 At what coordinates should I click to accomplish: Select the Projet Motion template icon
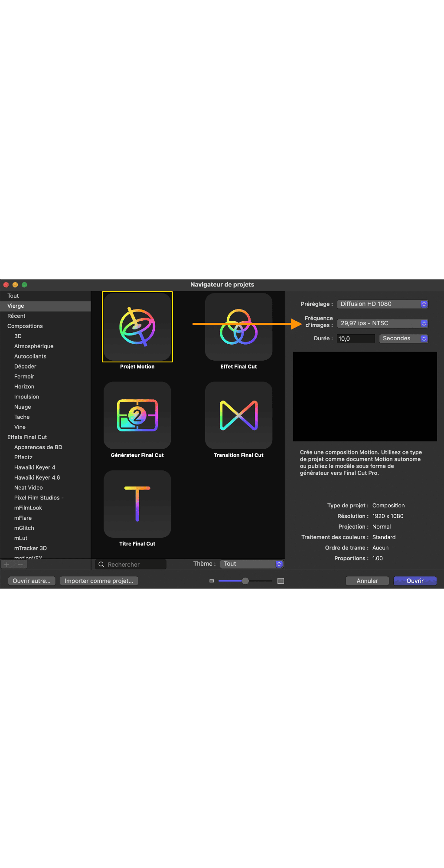(x=137, y=327)
